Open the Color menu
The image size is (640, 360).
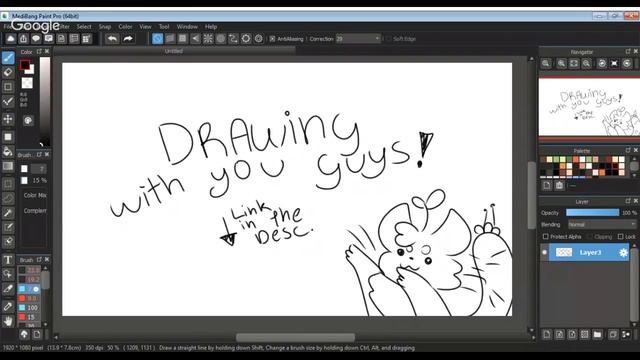125,27
